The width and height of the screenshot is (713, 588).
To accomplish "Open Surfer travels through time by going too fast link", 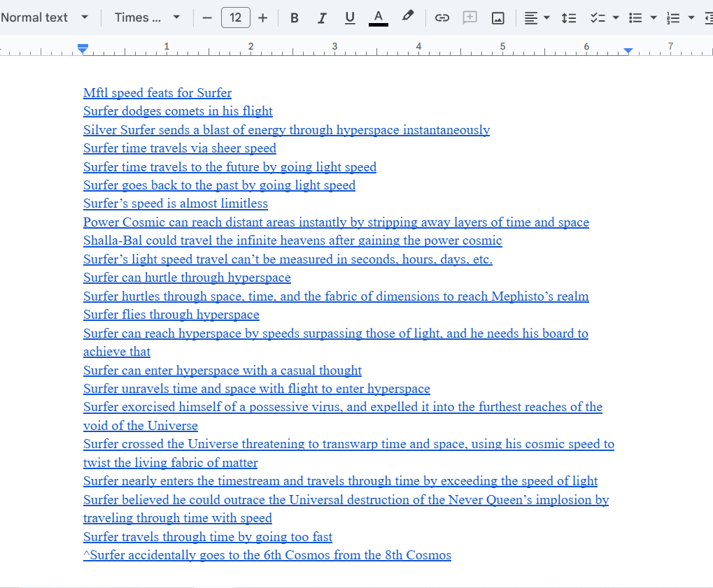I will coord(208,537).
